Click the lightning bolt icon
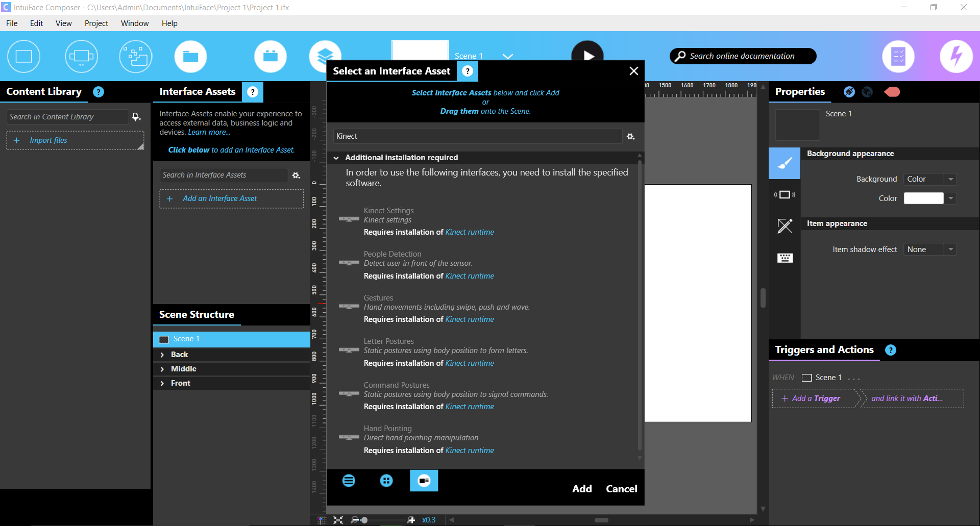This screenshot has height=526, width=980. click(x=956, y=56)
